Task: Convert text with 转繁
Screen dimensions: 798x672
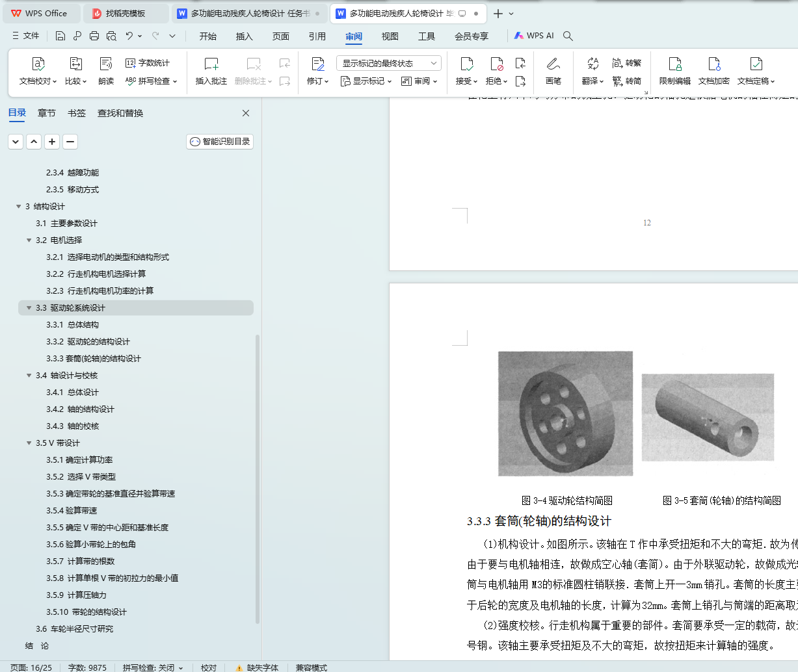Action: click(x=627, y=63)
